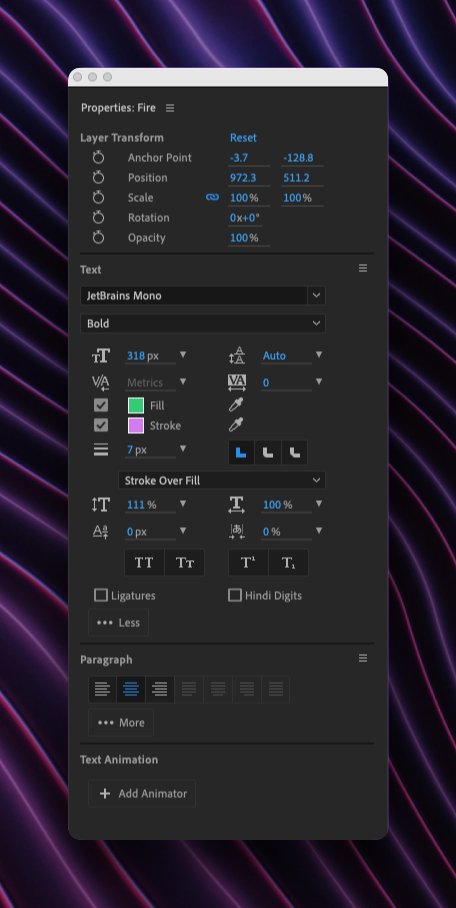The height and width of the screenshot is (908, 456).
Task: Disable the Fill checkbox
Action: click(x=101, y=405)
